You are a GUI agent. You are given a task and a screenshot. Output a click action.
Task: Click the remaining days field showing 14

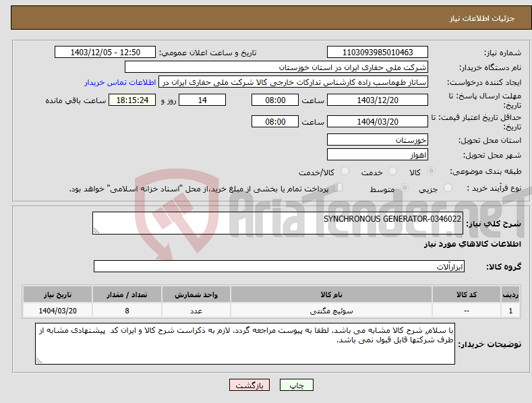[202, 100]
